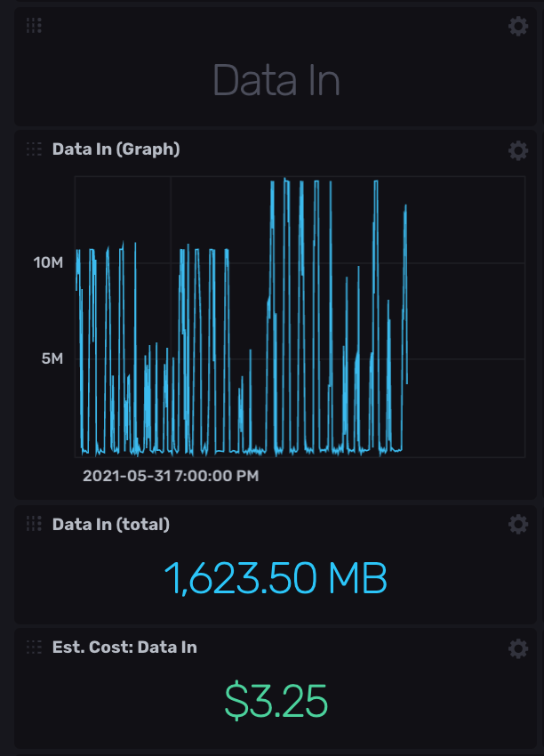The height and width of the screenshot is (756, 544).
Task: Grab drag handle of Est. Cost cell
Action: pos(34,647)
